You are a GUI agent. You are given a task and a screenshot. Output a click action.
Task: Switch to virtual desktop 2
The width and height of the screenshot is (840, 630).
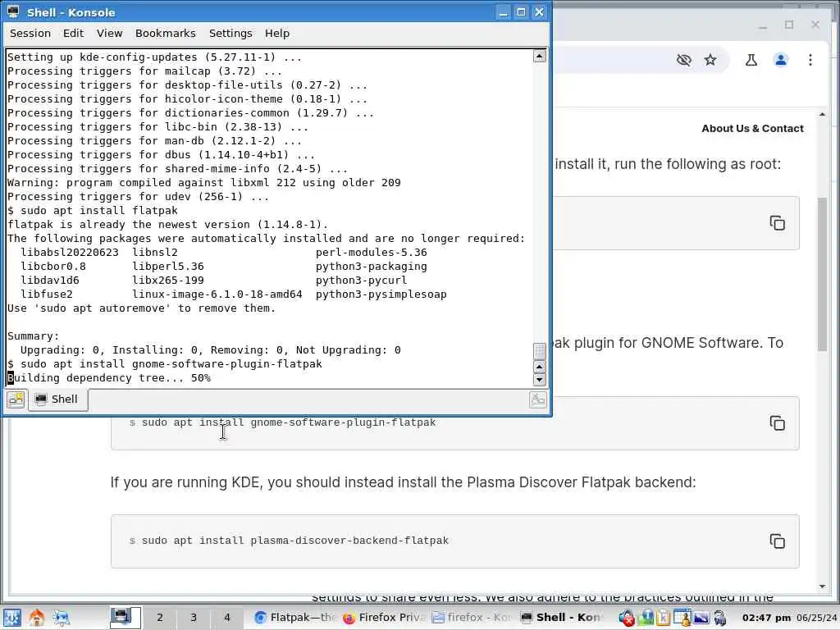pos(160,618)
